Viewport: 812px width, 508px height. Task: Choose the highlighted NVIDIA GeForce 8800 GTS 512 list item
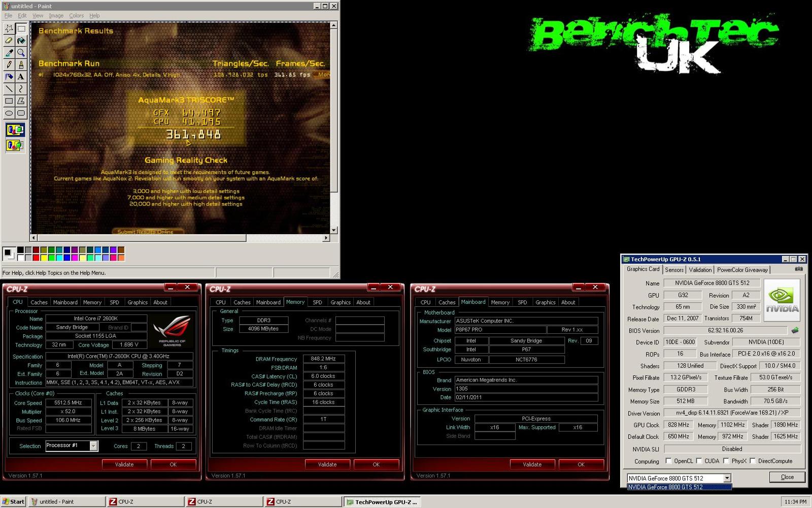coord(679,487)
